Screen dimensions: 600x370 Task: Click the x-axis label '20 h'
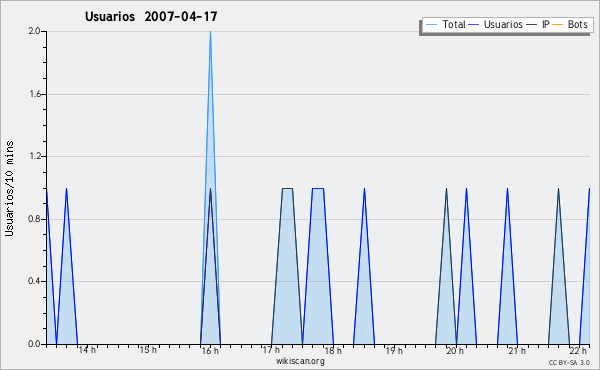[x=455, y=351]
